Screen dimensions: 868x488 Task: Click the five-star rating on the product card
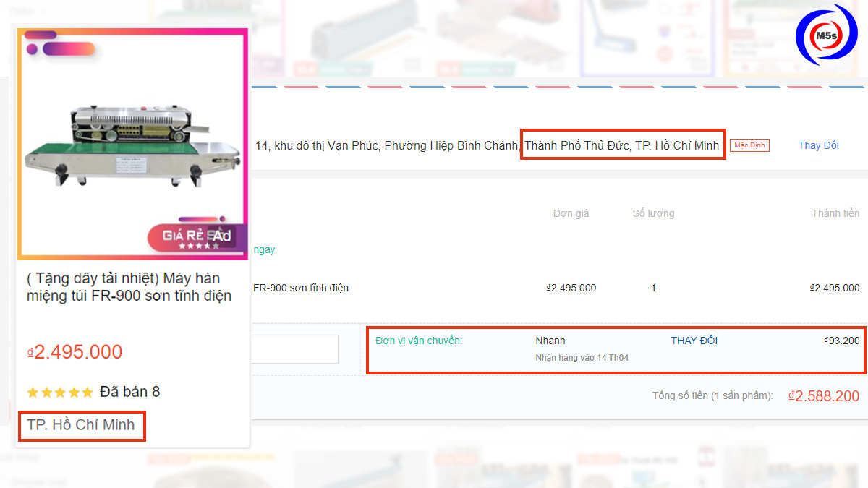(x=60, y=393)
